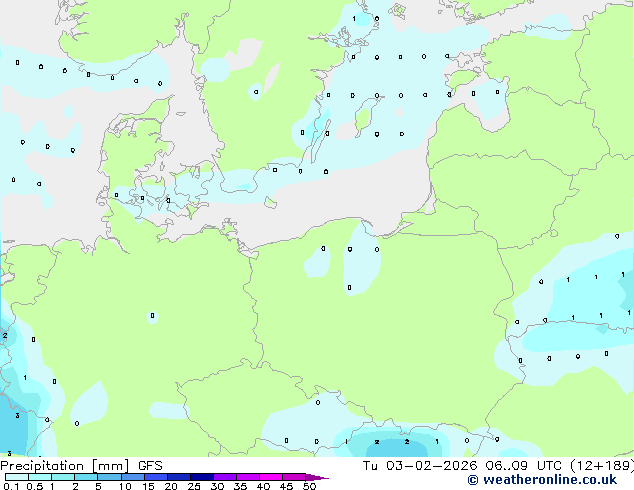Click the date 03-02-2026 in the timestamp

point(431,466)
